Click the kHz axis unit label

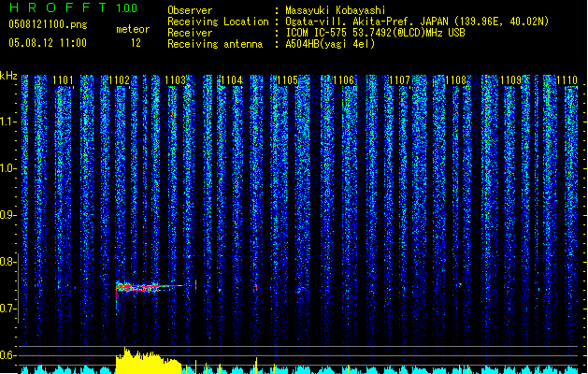coord(8,76)
